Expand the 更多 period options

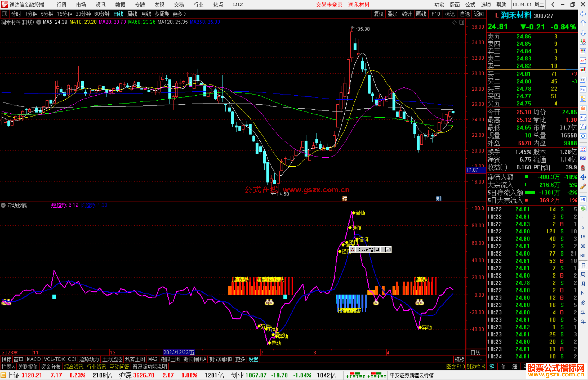(x=179, y=14)
